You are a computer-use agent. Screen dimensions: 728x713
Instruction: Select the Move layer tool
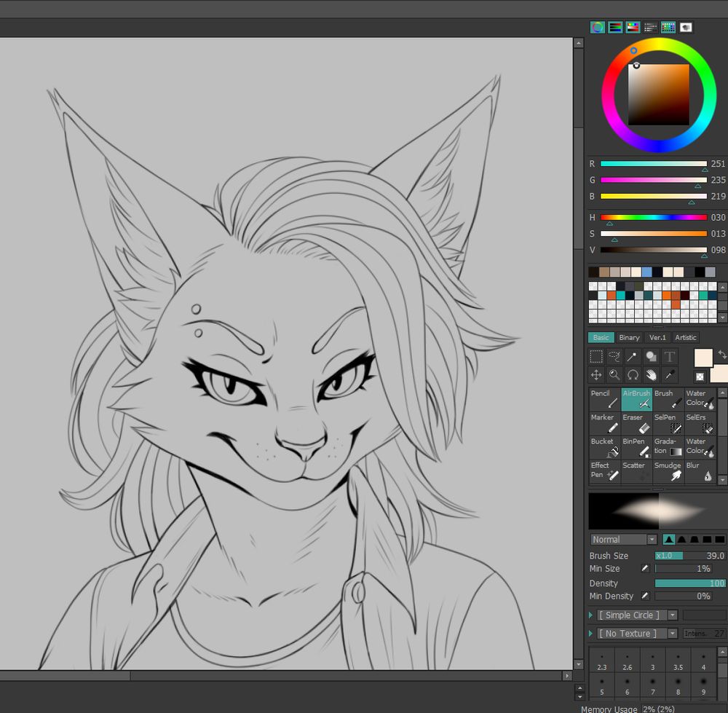coord(596,375)
